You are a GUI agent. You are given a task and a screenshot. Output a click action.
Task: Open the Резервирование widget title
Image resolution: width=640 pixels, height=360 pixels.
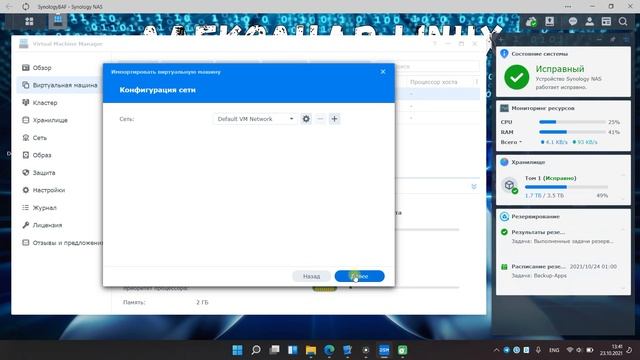tap(535, 217)
